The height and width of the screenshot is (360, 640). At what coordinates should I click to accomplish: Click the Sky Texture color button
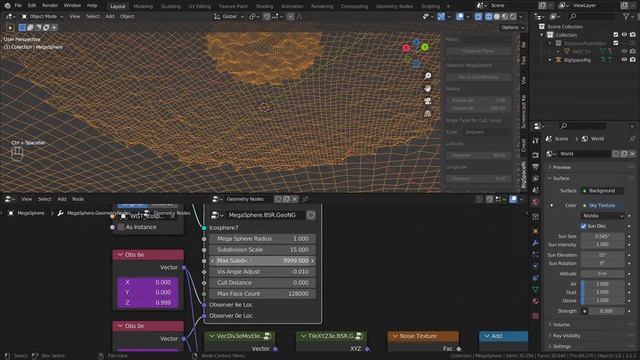pyautogui.click(x=602, y=205)
